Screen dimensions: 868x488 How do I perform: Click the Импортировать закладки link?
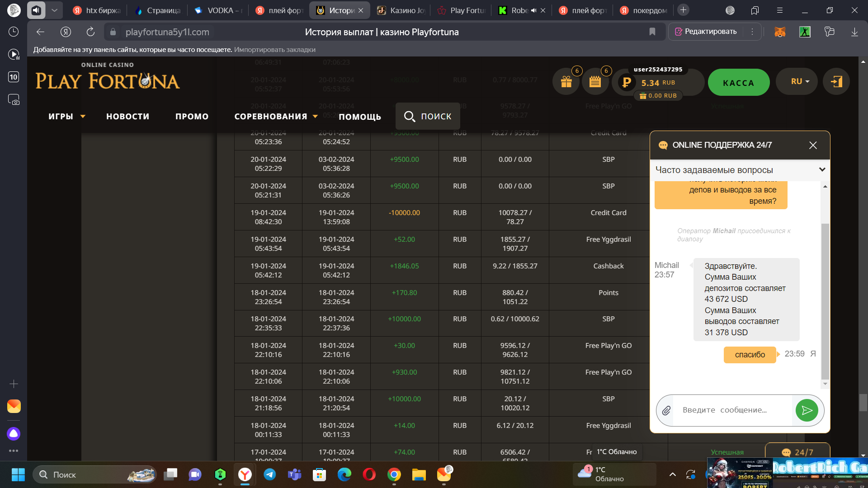[275, 50]
